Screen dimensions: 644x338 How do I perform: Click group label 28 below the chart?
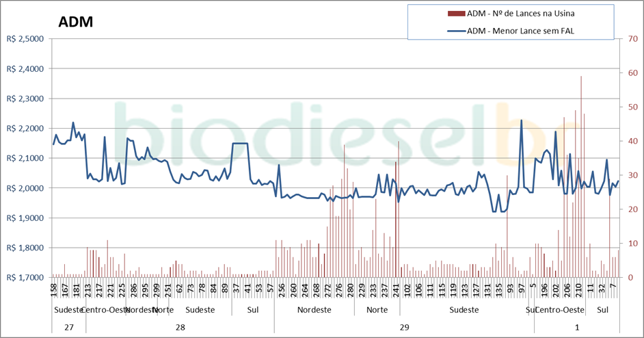point(180,327)
